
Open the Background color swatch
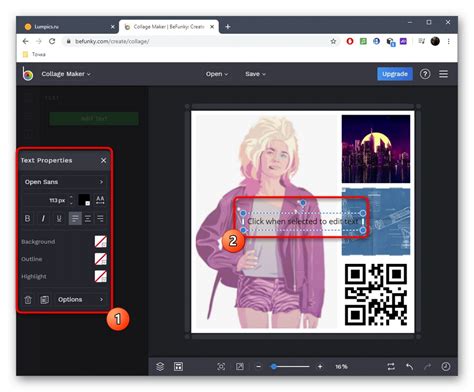tap(101, 242)
